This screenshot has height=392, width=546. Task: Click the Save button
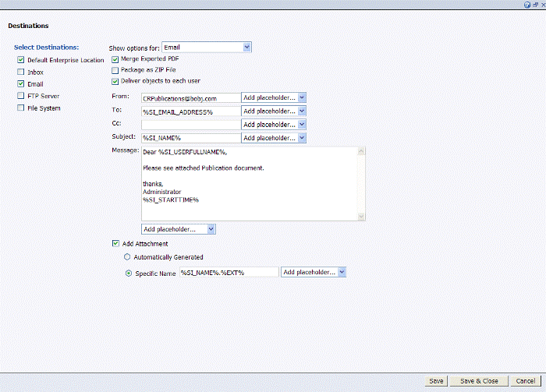click(436, 381)
